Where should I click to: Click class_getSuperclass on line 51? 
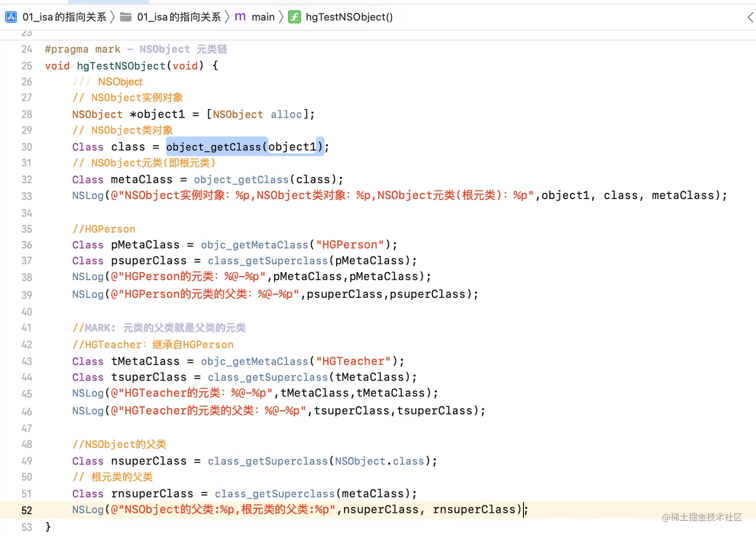tap(274, 493)
